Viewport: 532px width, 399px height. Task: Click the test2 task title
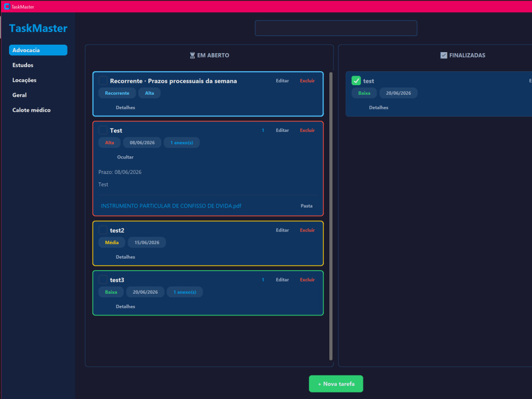tap(117, 230)
